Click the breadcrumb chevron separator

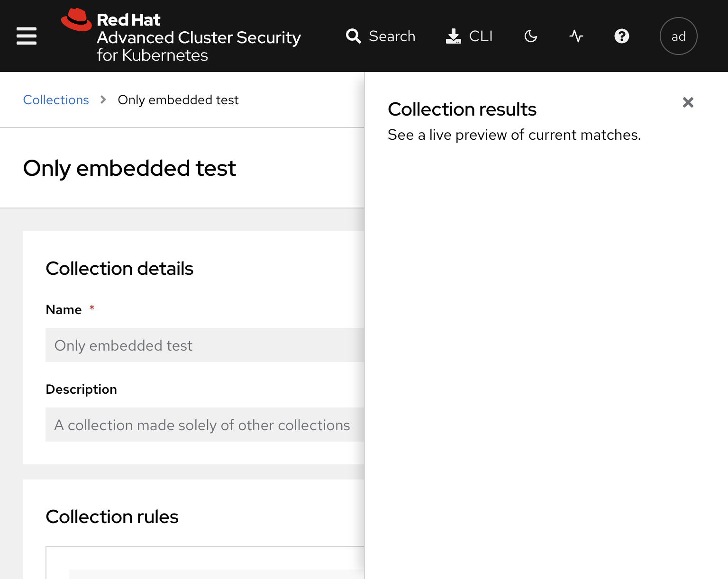tap(103, 100)
